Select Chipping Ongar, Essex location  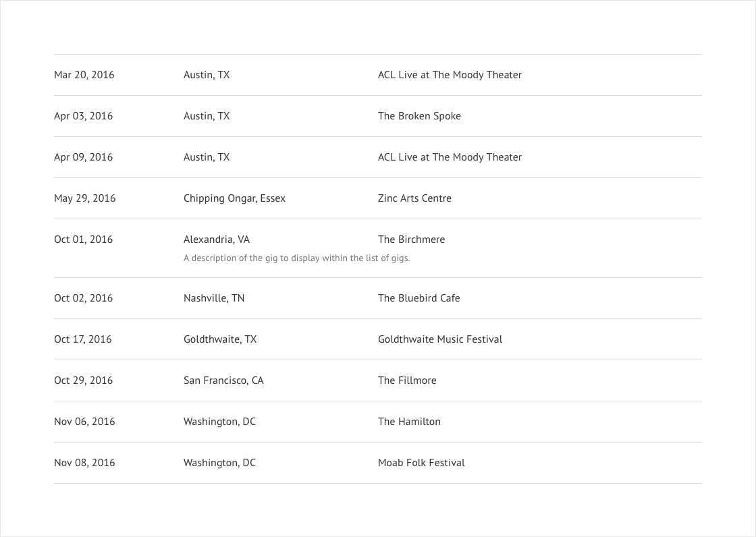click(234, 198)
